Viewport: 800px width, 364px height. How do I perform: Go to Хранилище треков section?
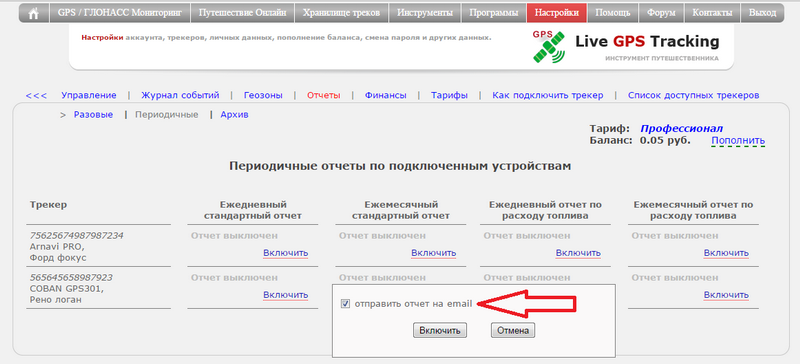tap(341, 13)
